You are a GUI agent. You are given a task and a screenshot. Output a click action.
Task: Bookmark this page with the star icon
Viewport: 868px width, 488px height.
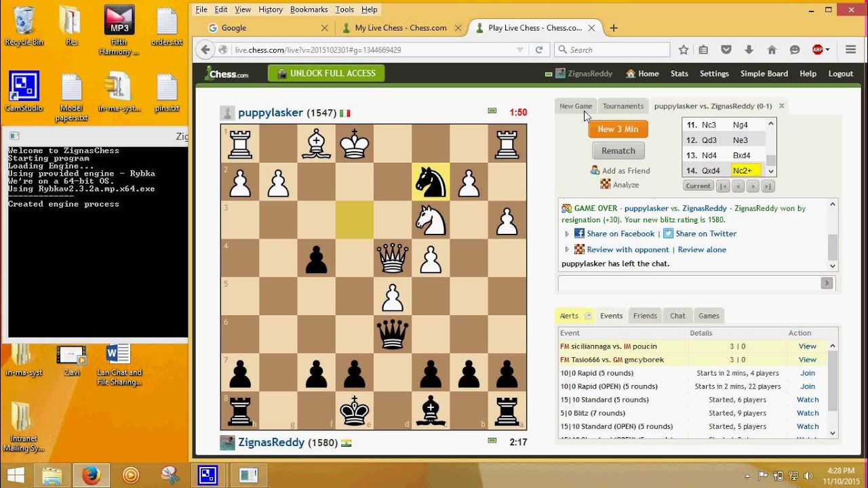point(684,49)
